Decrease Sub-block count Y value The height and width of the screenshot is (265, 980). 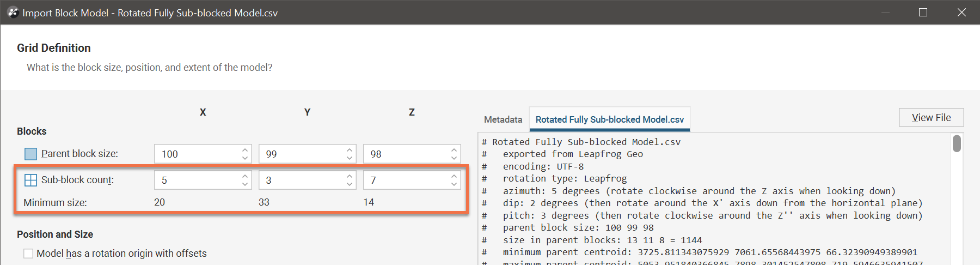350,184
